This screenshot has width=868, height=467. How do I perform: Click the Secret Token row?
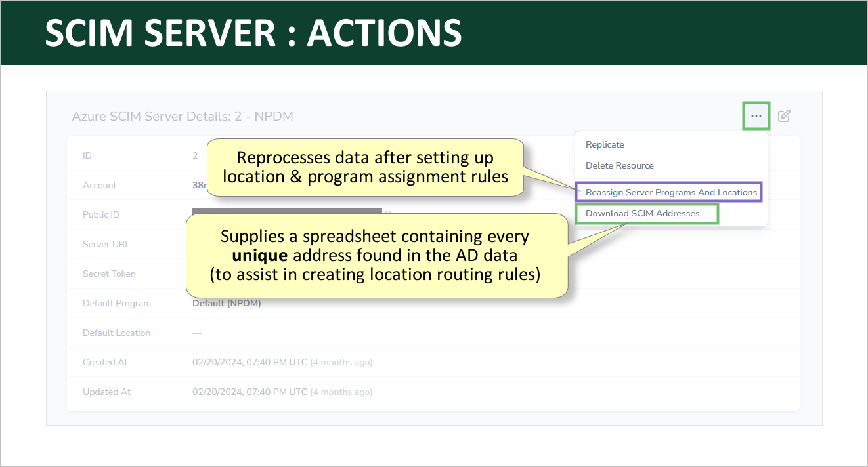pos(109,274)
